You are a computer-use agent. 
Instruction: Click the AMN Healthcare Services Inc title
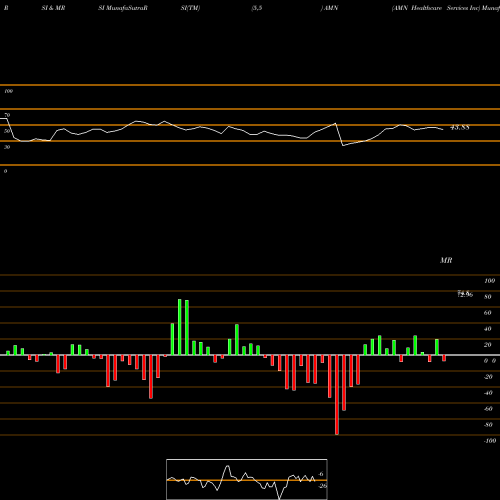pyautogui.click(x=436, y=8)
